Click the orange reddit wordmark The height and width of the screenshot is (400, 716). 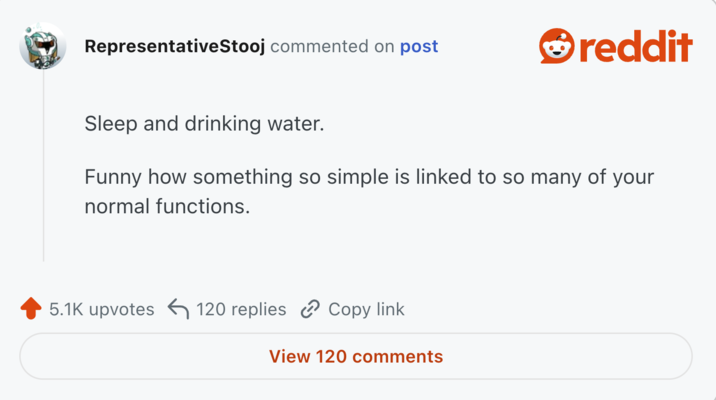[x=635, y=46]
